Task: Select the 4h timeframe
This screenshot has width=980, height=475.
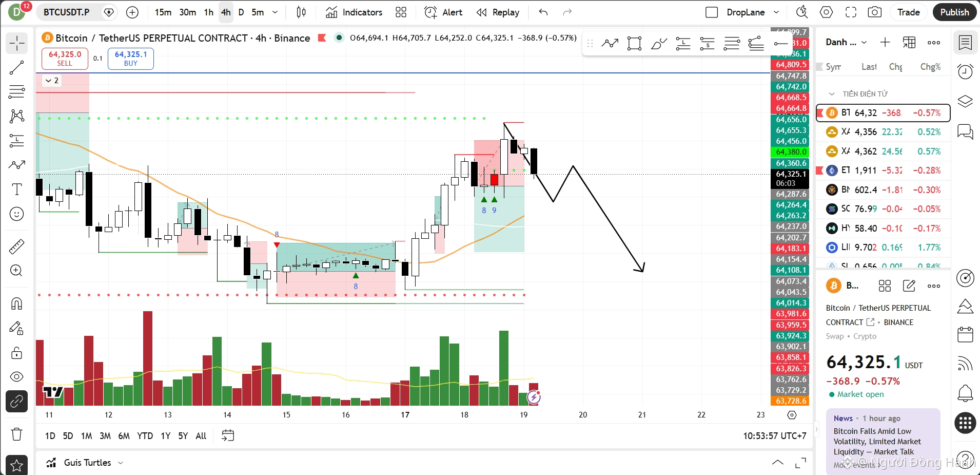Action: (x=226, y=12)
